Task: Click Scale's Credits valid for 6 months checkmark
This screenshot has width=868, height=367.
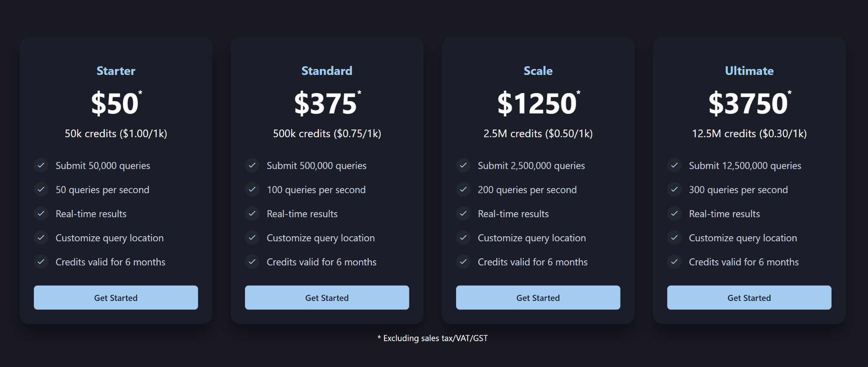Action: 463,262
